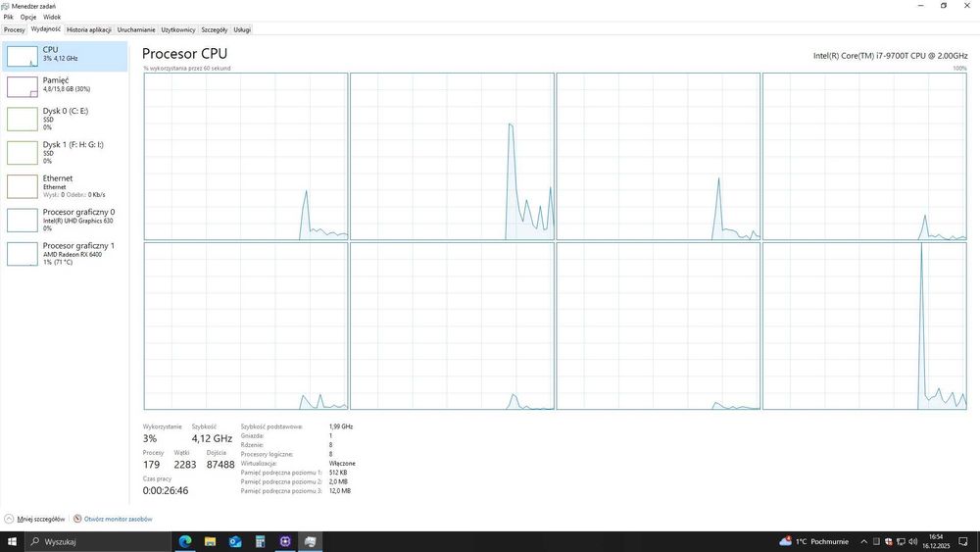Click the second CPU core graph with tallest top-row spike
The image size is (980, 552).
click(452, 156)
